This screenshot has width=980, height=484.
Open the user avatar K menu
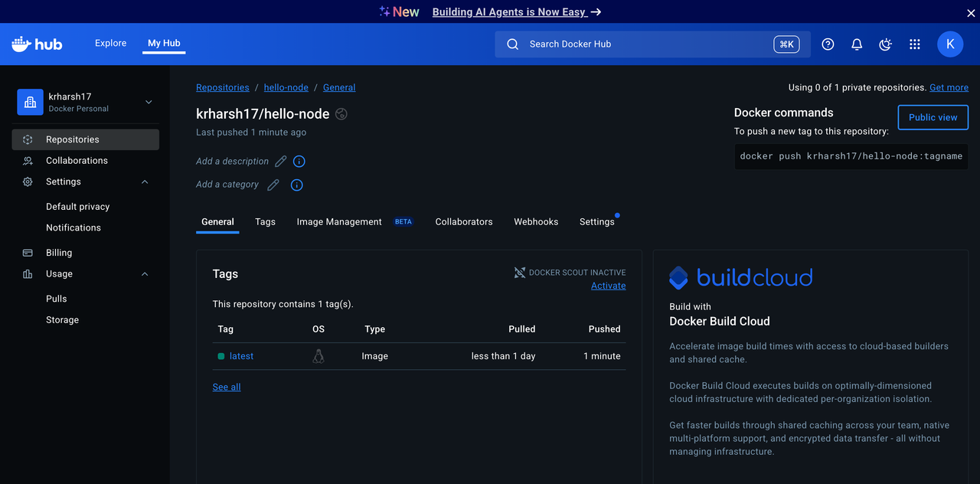click(x=950, y=44)
